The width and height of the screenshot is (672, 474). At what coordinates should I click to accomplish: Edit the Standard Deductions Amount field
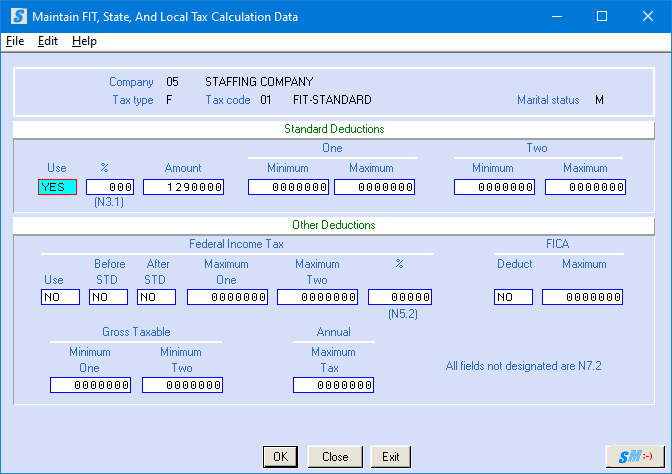pyautogui.click(x=183, y=187)
